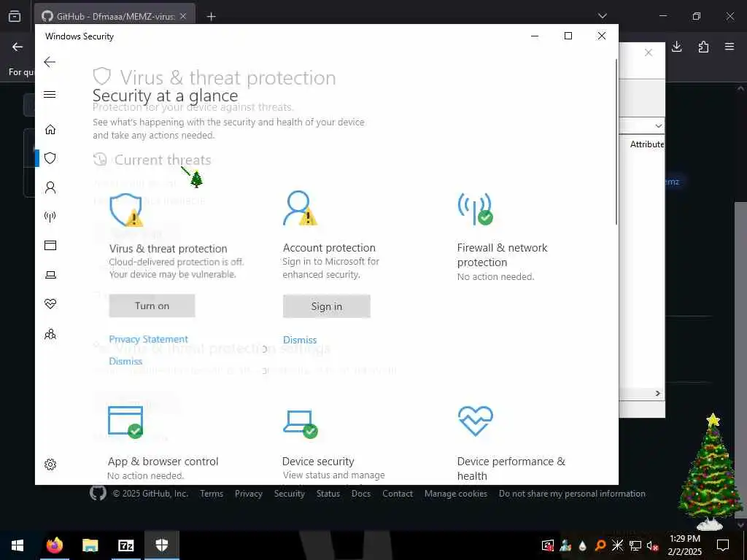
Task: Open the notification center
Action: click(723, 545)
